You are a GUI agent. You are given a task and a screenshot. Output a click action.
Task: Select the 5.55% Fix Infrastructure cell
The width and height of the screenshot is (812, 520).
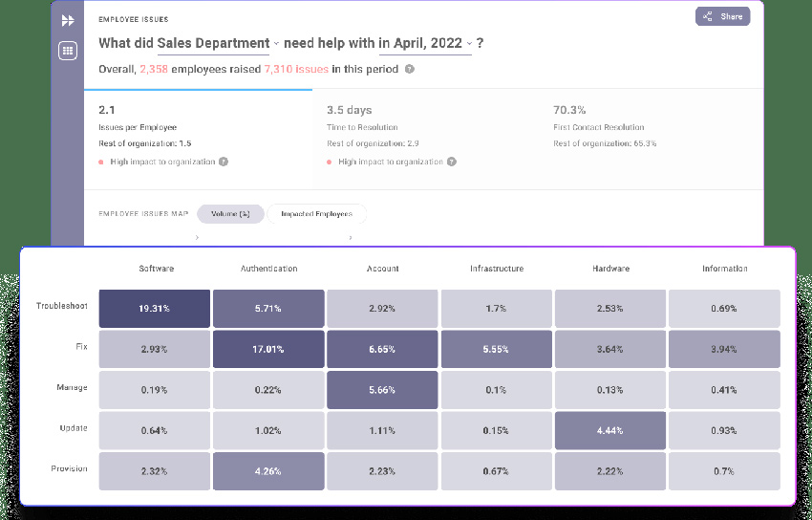[x=496, y=349]
